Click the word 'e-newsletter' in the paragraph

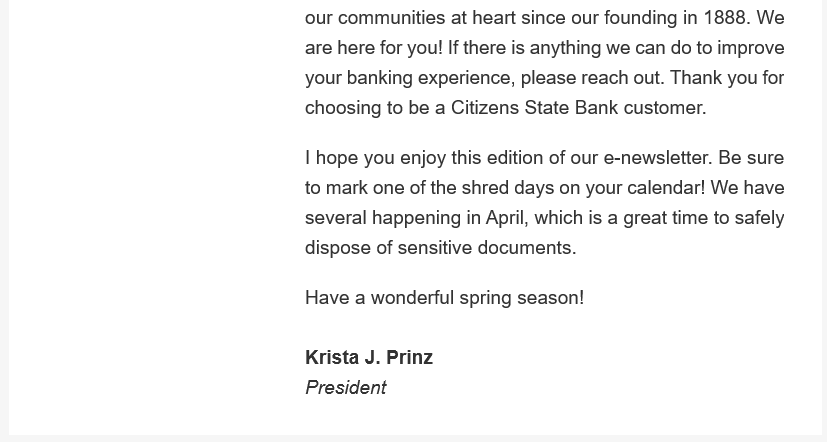point(657,158)
